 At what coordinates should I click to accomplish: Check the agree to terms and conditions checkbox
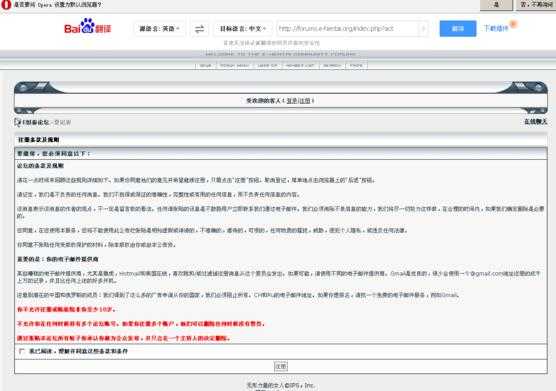[x=22, y=351]
